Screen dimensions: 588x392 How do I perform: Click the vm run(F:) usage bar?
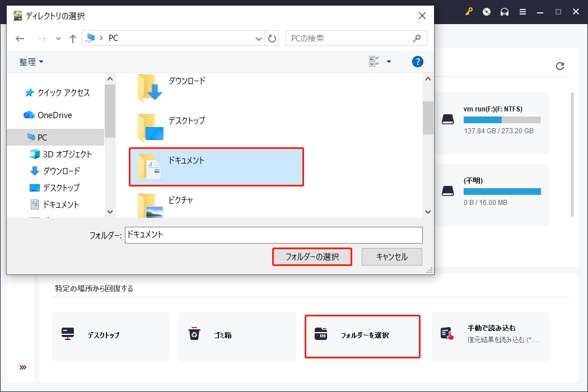click(502, 120)
